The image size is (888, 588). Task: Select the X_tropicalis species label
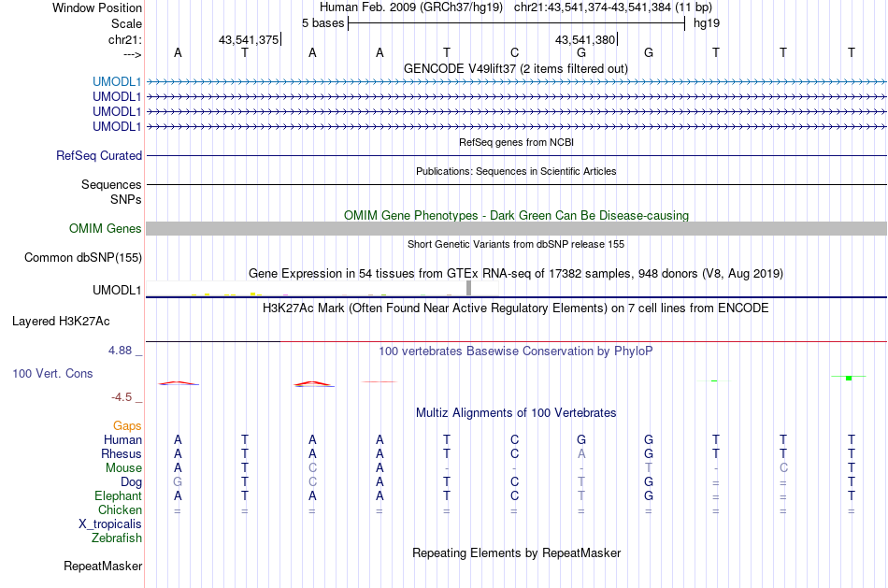[x=110, y=524]
